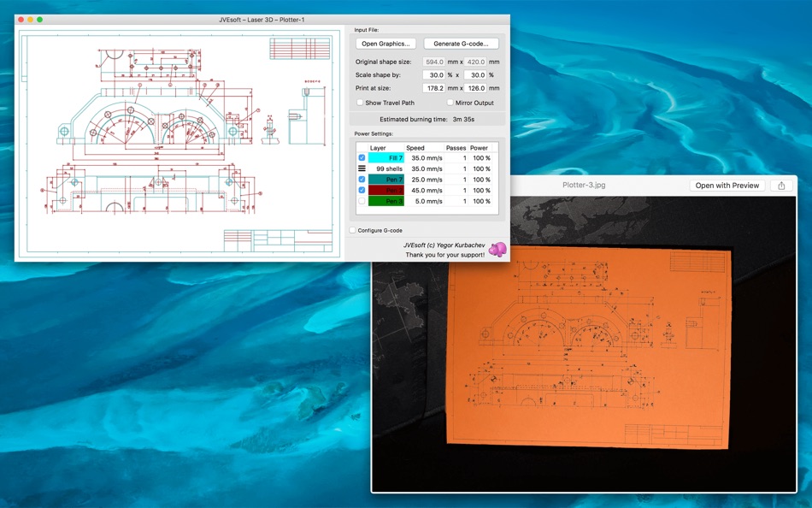Click the original shape height field 420.0

(x=475, y=62)
